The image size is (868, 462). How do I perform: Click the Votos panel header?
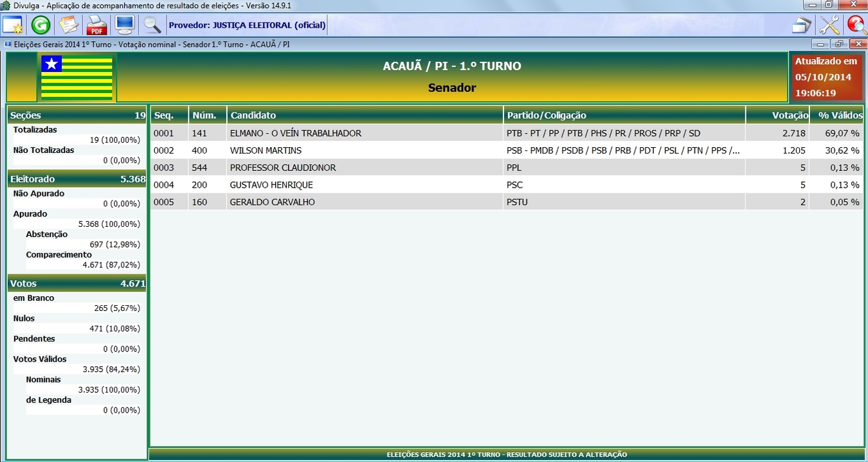tap(77, 283)
